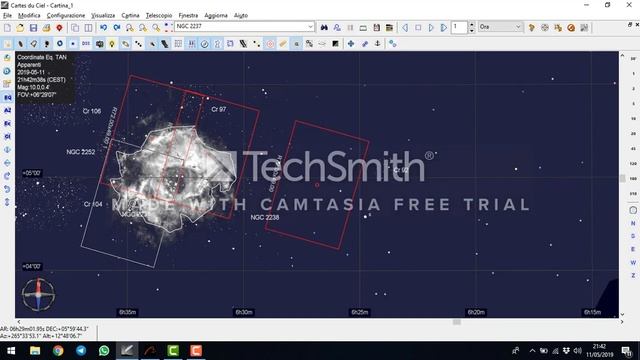Switch to EQ equatorial coordinates
The height and width of the screenshot is (360, 640).
pos(7,97)
